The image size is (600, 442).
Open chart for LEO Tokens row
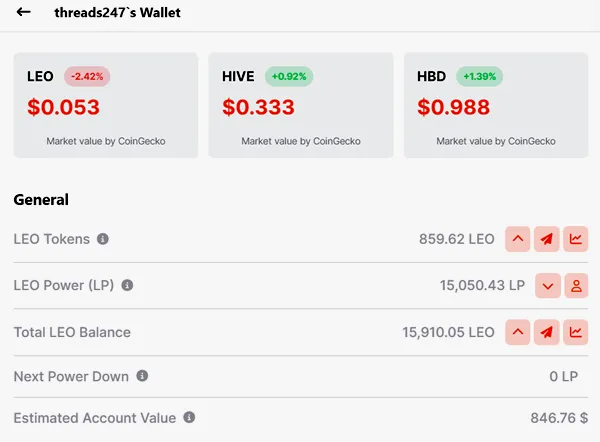(x=576, y=239)
